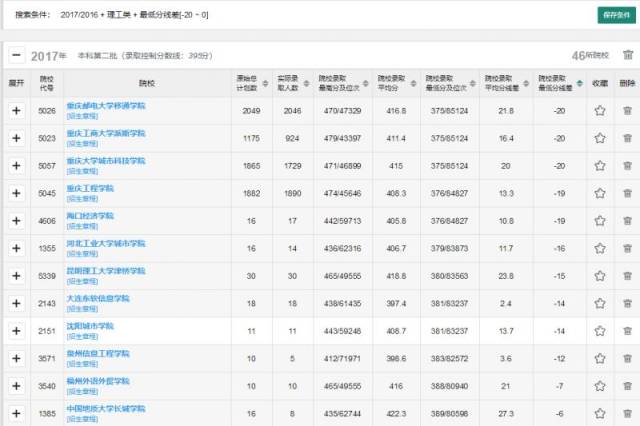Delete school 5045 row using trash icon

627,193
